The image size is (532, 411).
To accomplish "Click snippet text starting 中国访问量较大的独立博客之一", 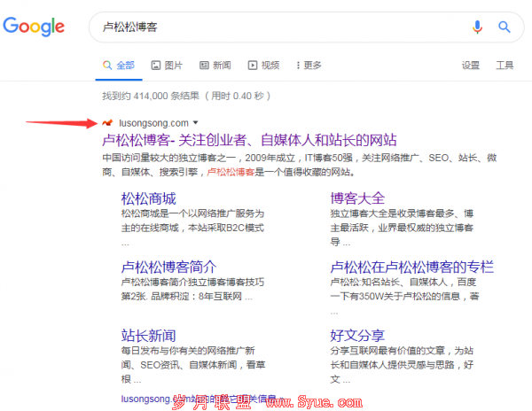I will tap(300, 165).
